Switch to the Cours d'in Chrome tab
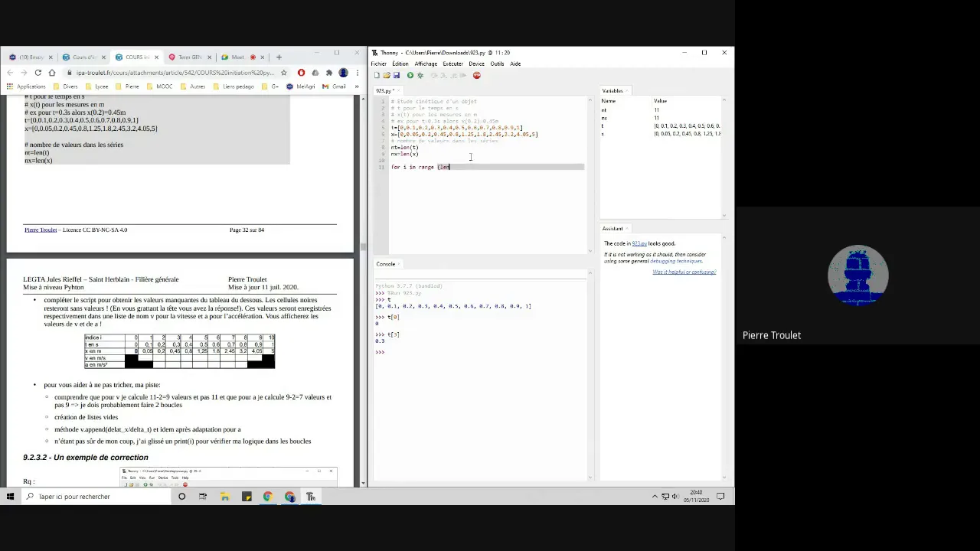 coord(80,57)
